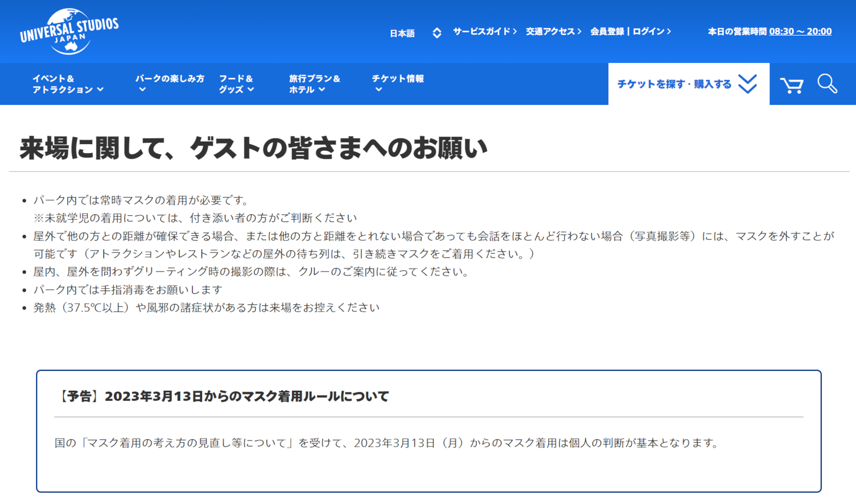Select the サービスガイド link
Viewport: 856px width, 504px height.
point(481,31)
